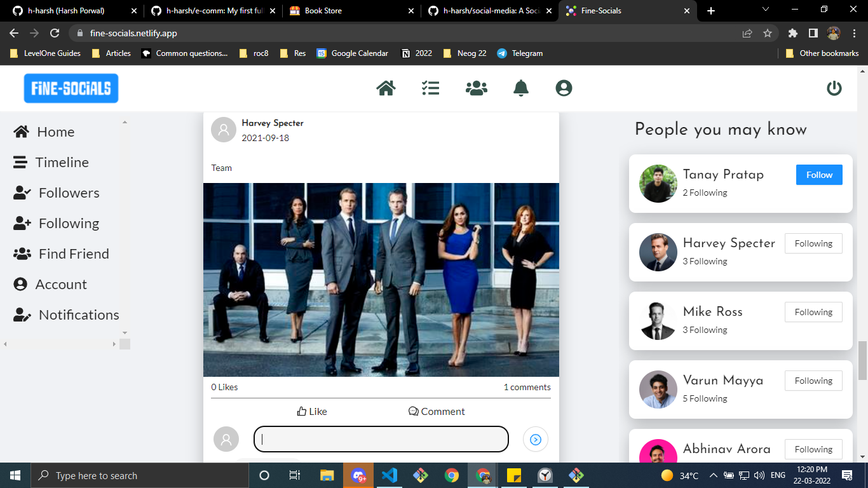Open the notifications bell icon in navbar
The height and width of the screenshot is (488, 868).
[520, 88]
